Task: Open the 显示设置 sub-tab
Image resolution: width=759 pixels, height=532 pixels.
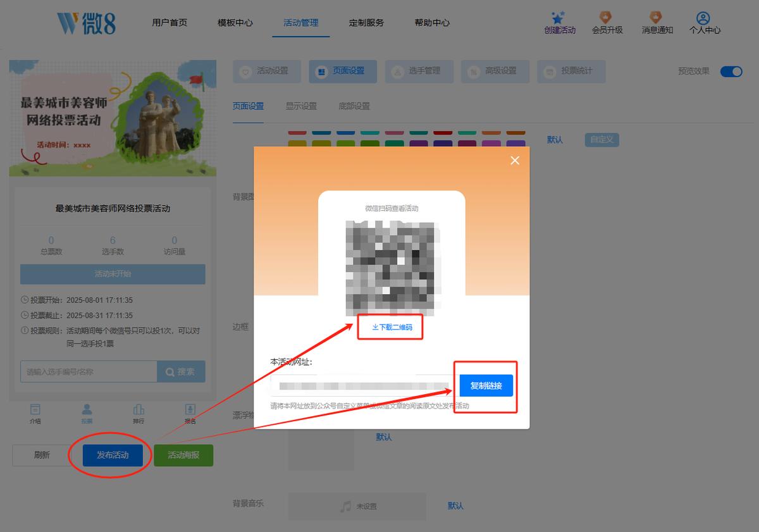Action: coord(301,106)
